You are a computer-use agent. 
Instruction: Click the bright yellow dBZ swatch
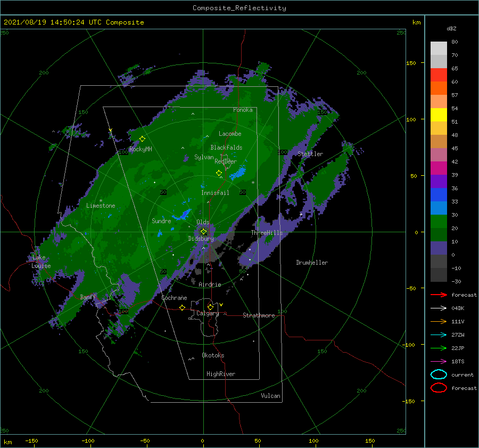[439, 115]
